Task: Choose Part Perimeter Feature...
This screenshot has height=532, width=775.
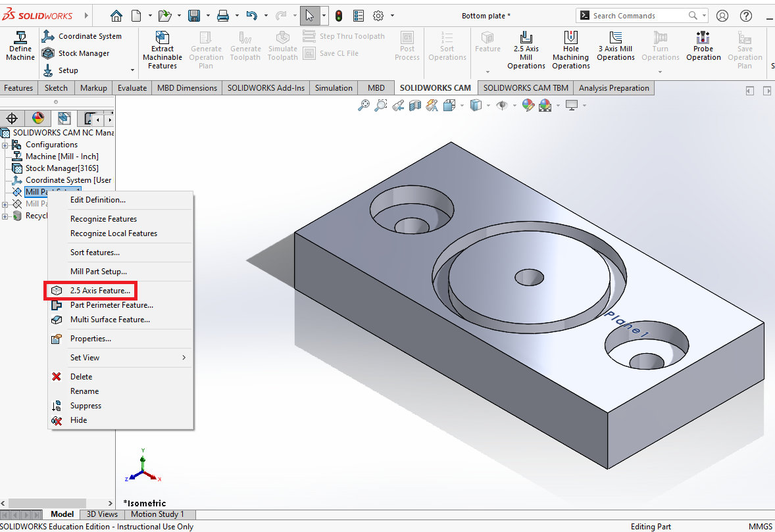Action: coord(120,305)
